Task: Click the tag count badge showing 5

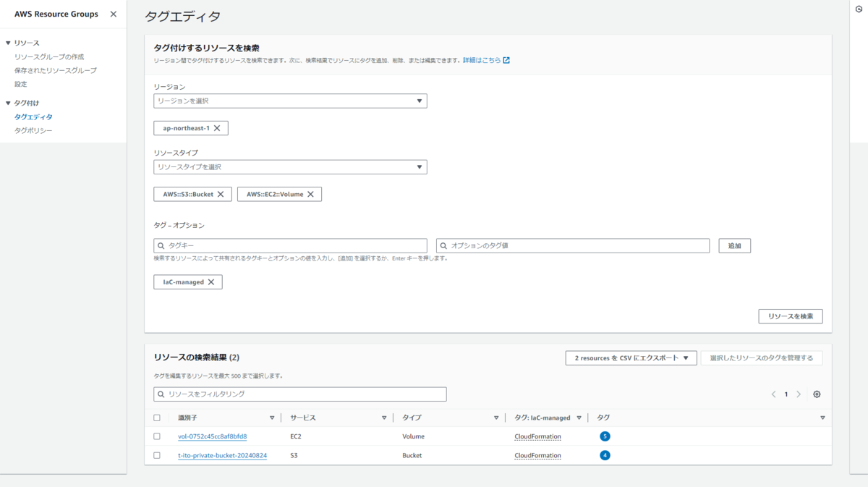Action: pyautogui.click(x=605, y=436)
